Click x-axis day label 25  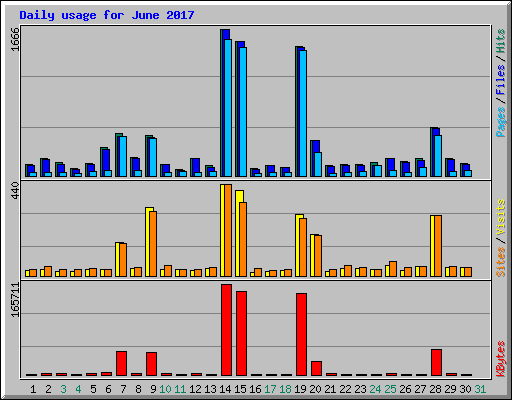(x=390, y=389)
